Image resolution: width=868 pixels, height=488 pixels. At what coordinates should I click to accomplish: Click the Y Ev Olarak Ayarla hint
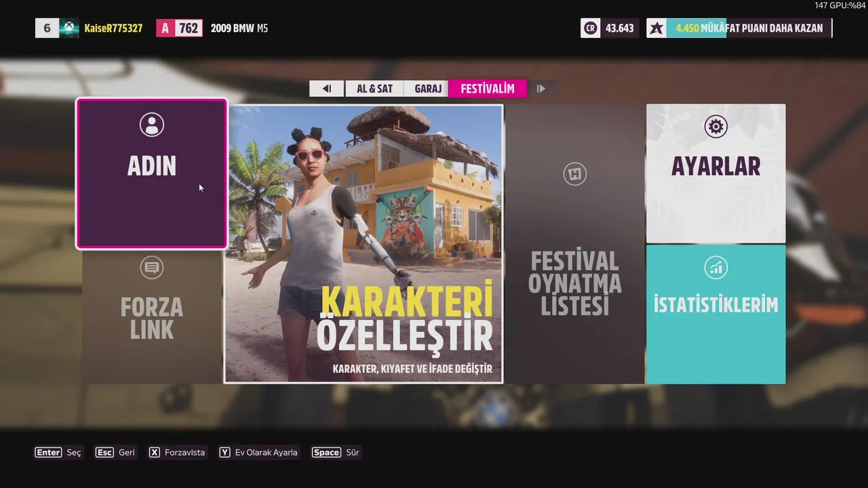[258, 452]
